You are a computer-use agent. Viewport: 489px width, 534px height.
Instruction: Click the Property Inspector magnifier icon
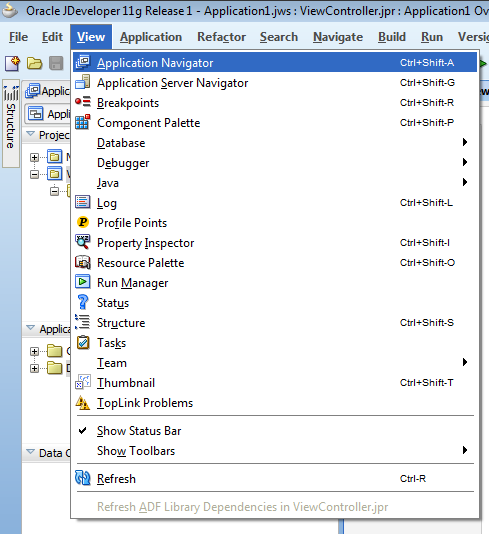click(x=83, y=242)
